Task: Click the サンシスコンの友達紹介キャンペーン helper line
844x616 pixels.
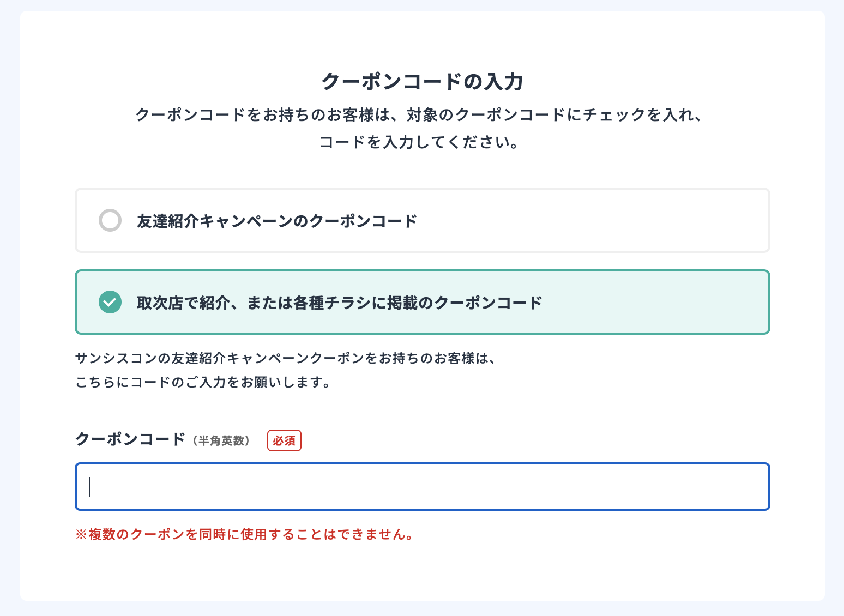Action: pos(285,358)
